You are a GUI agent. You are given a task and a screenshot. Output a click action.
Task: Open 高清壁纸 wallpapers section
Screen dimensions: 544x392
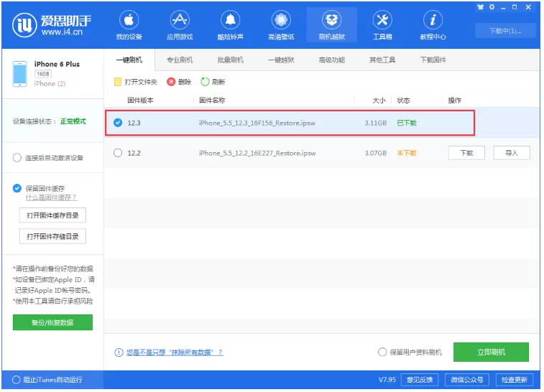pos(281,25)
